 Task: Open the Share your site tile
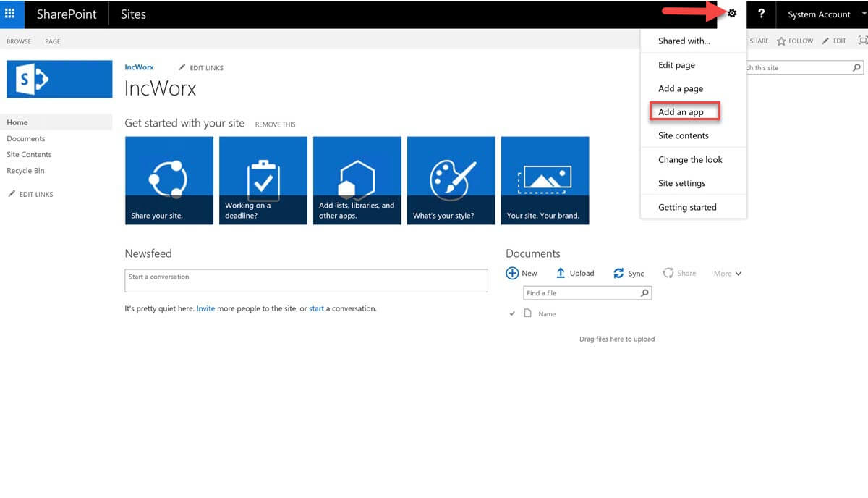coord(169,180)
